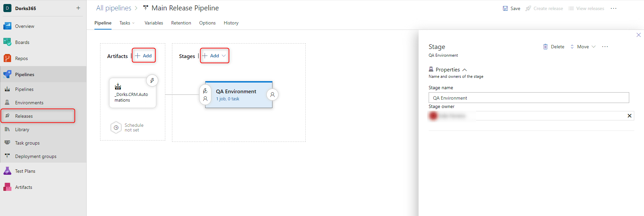
Task: Click the Releases rocket icon
Action: (7, 116)
